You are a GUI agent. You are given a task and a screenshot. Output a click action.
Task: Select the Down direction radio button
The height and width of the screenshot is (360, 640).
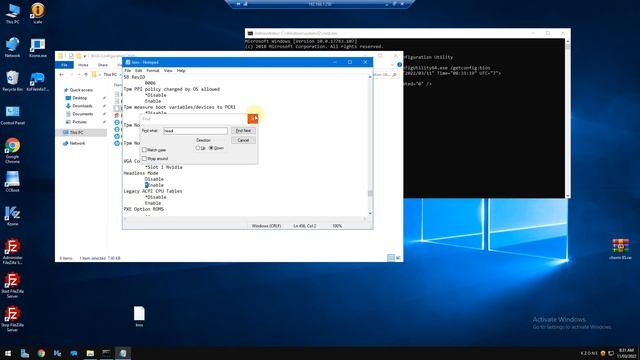(x=211, y=148)
